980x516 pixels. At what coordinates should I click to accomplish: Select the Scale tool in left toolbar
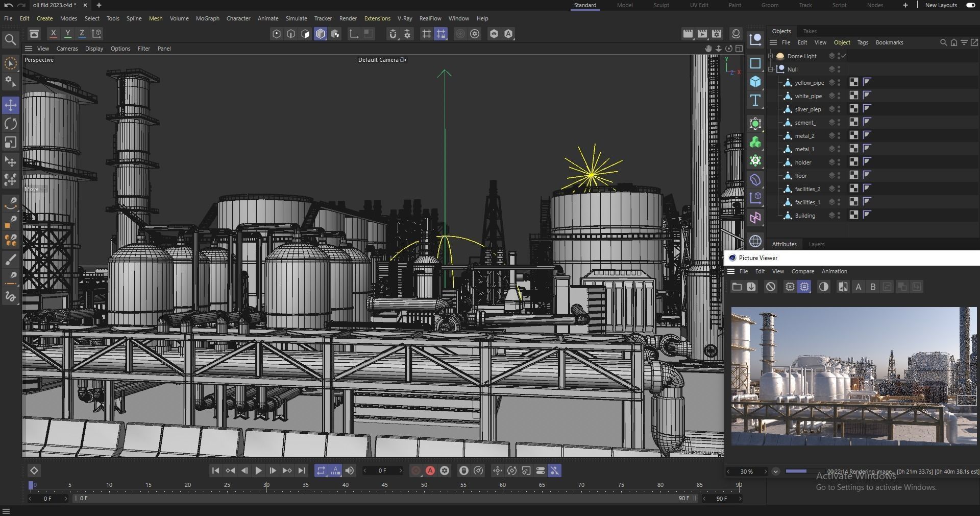(11, 142)
